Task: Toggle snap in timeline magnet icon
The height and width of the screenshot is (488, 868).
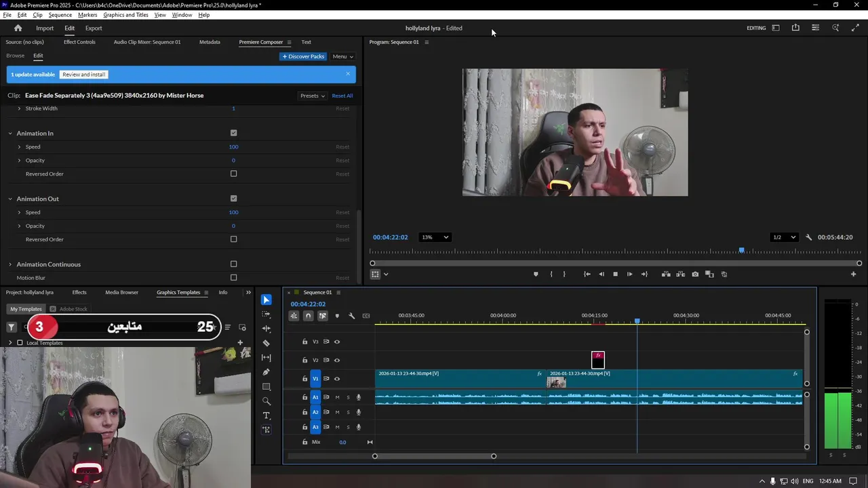Action: tap(308, 316)
